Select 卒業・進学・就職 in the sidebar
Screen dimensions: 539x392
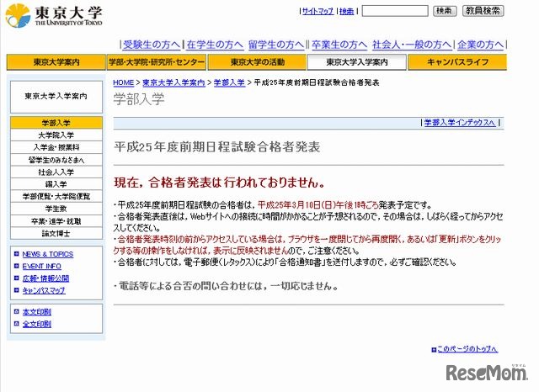point(56,221)
